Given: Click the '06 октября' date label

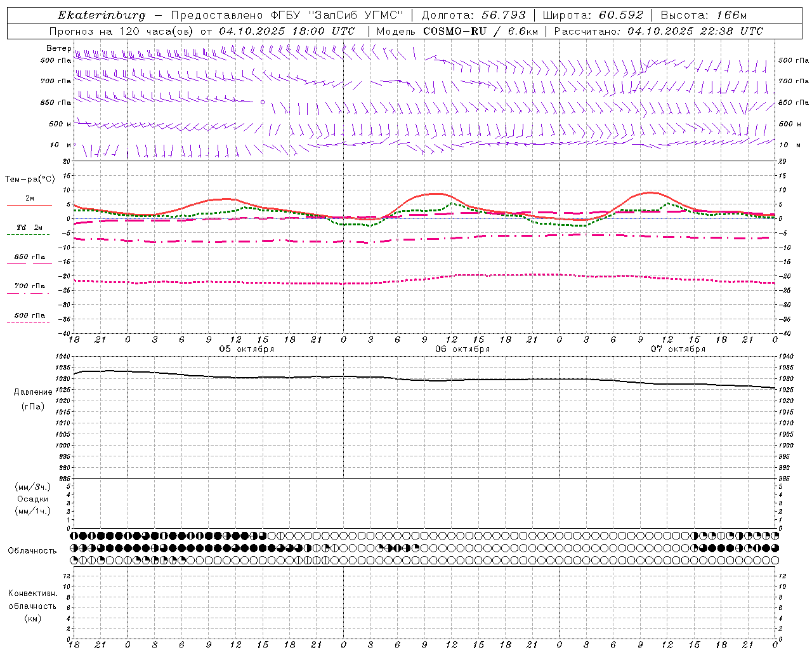Looking at the screenshot, I should 462,348.
